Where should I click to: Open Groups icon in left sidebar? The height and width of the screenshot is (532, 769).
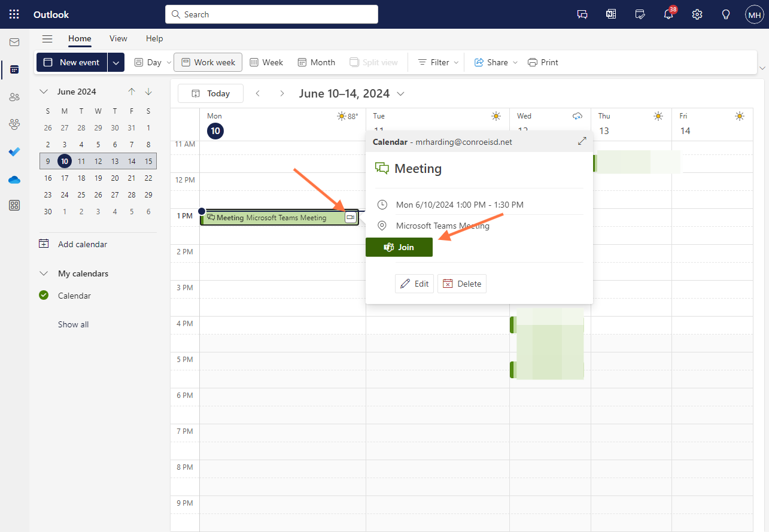14,124
